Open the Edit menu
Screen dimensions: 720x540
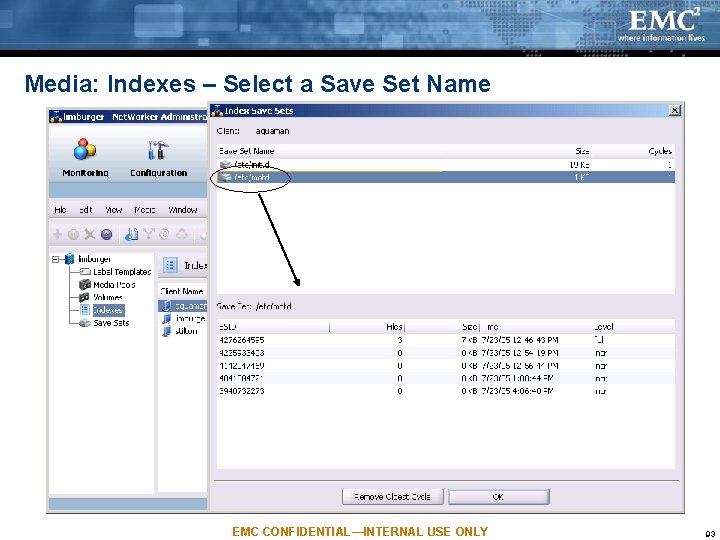[86, 210]
